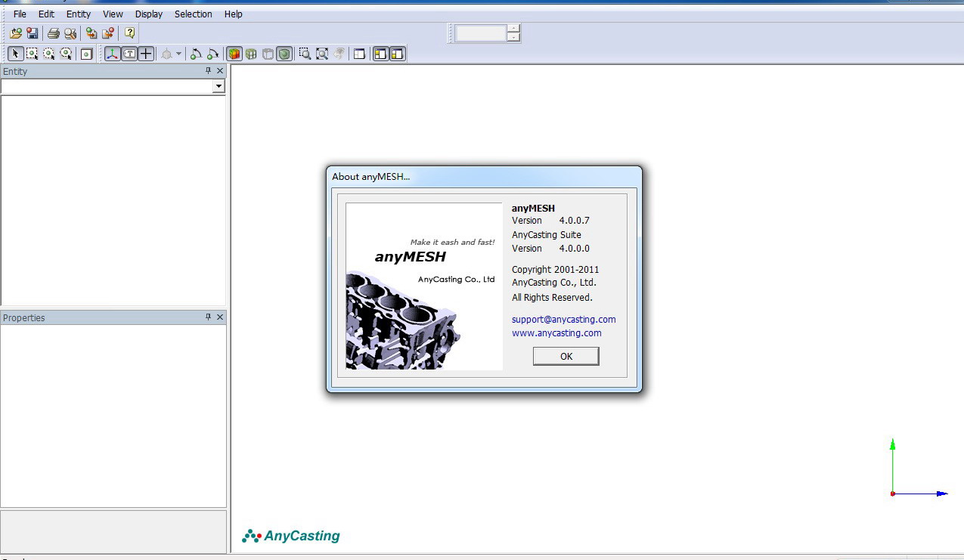Image resolution: width=964 pixels, height=560 pixels.
Task: Open the view orientation dropdown arrow
Action: [x=179, y=54]
